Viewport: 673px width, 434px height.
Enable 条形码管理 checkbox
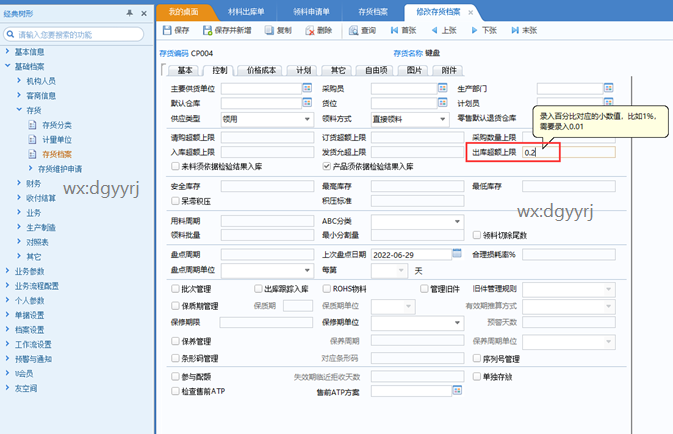(x=175, y=358)
